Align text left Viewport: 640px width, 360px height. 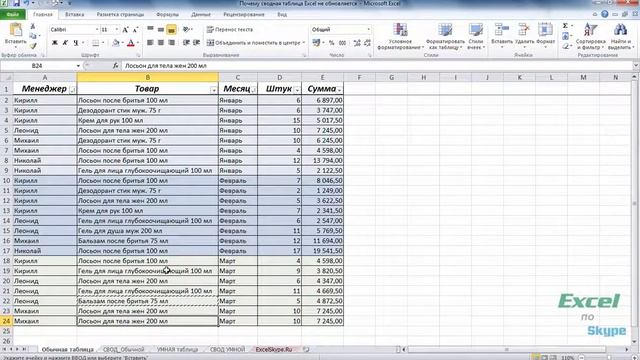[x=151, y=42]
